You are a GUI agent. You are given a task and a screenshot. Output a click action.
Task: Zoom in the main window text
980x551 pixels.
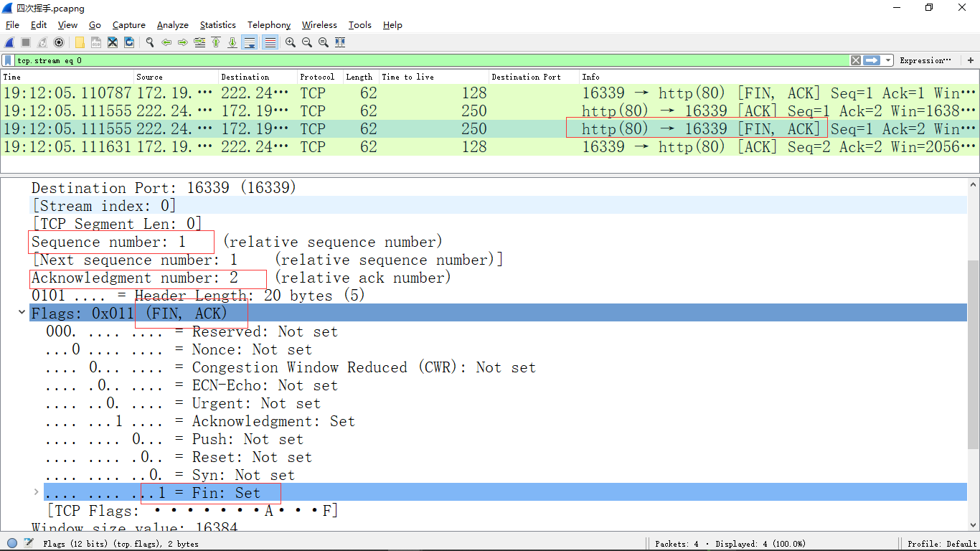[291, 42]
